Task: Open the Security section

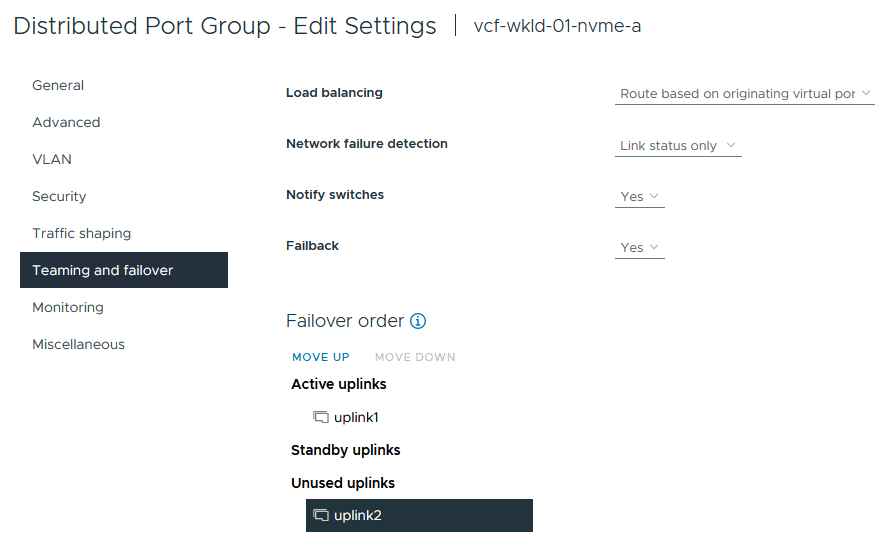Action: coord(59,196)
